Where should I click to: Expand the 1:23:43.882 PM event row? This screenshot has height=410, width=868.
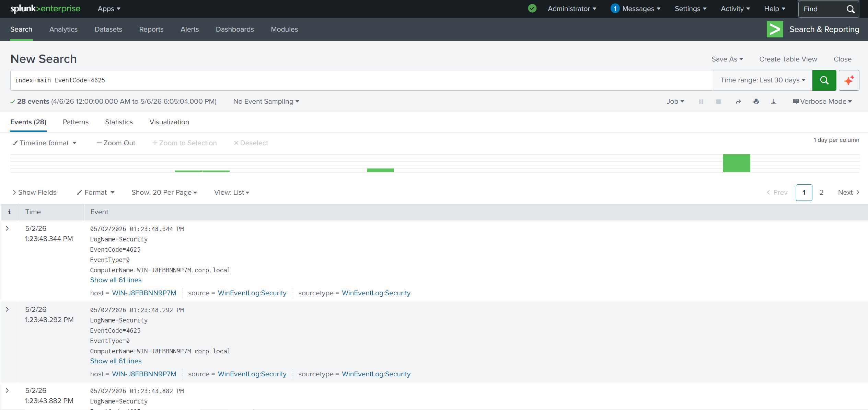click(7, 390)
